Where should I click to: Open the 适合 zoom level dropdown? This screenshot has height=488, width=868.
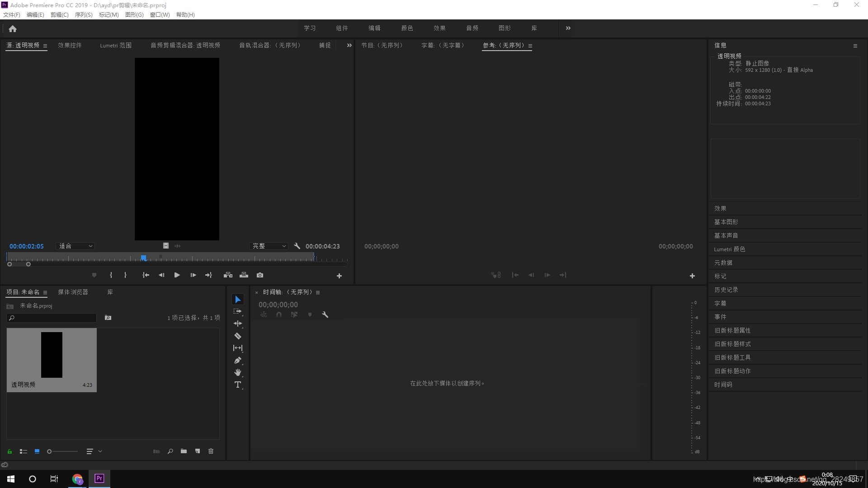(75, 246)
